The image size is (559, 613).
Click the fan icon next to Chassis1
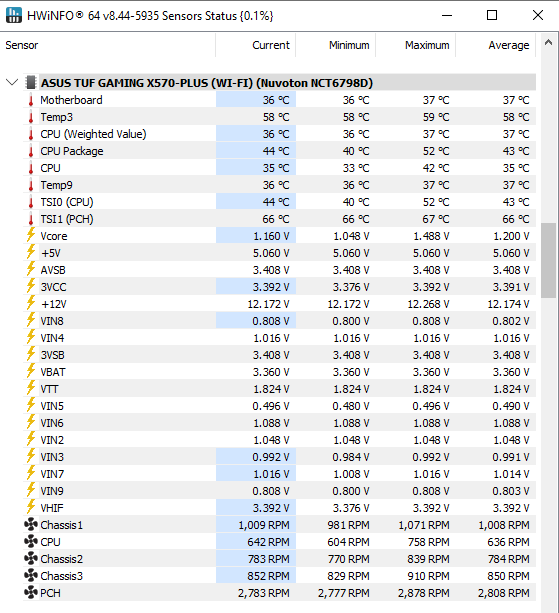[30, 525]
